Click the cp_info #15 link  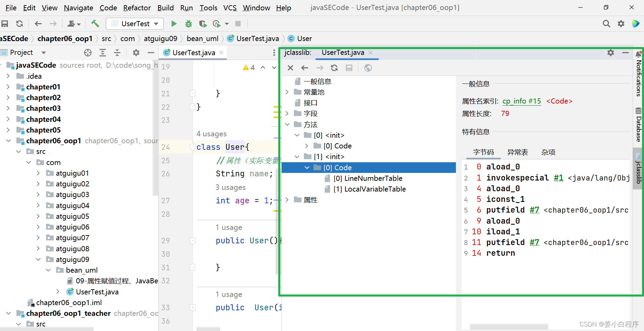[522, 101]
